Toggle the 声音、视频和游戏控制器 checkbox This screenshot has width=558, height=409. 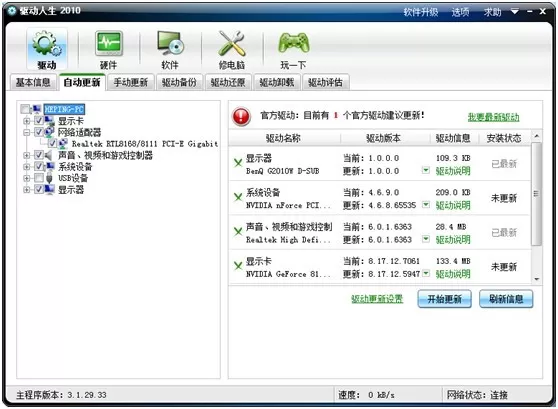click(39, 155)
